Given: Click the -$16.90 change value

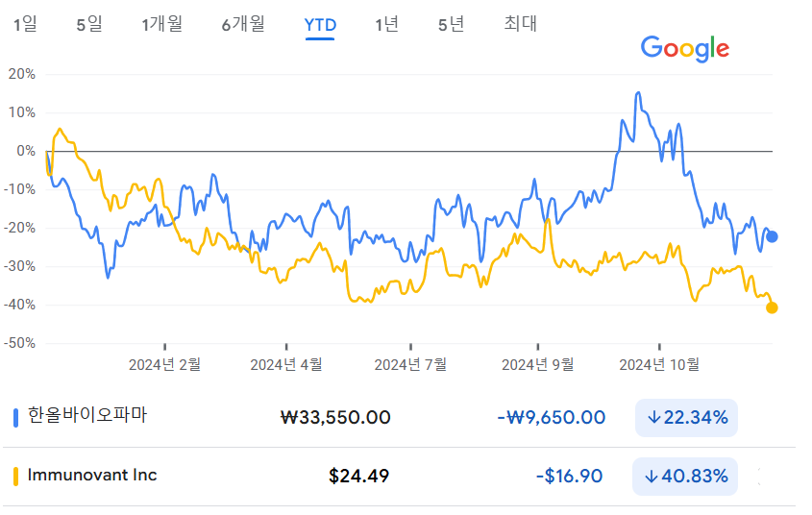Looking at the screenshot, I should pyautogui.click(x=569, y=477).
